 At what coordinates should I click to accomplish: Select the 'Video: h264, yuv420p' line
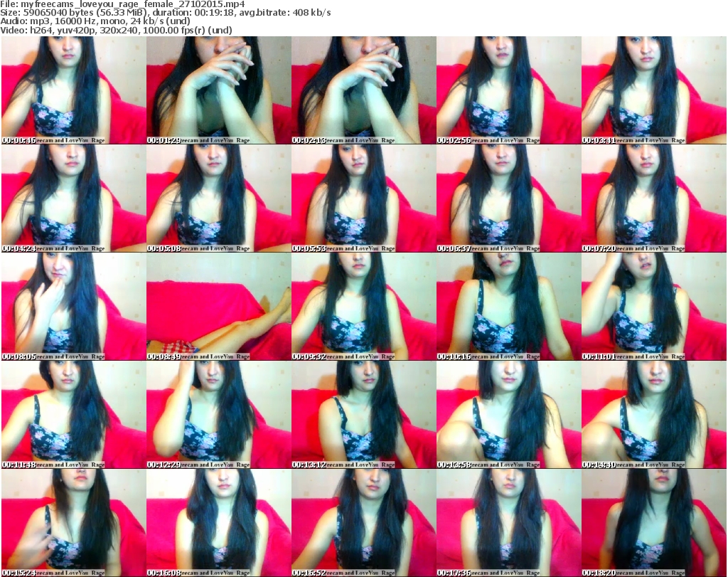click(x=116, y=30)
